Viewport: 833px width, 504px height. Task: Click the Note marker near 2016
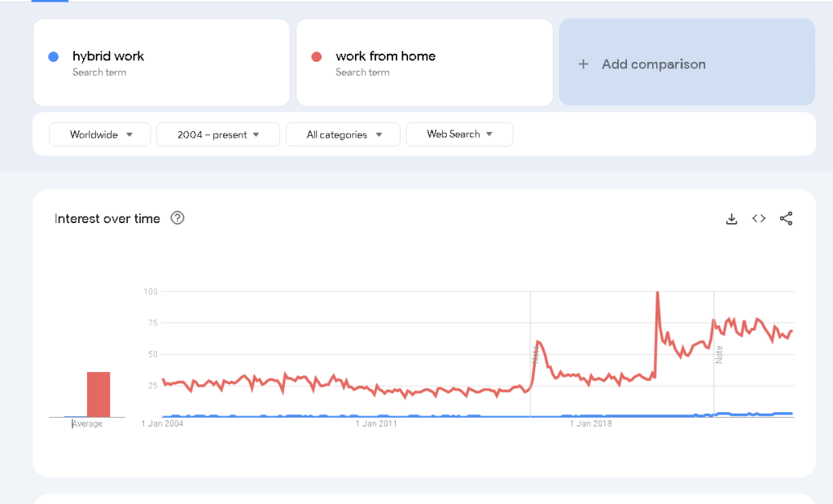pyautogui.click(x=535, y=355)
